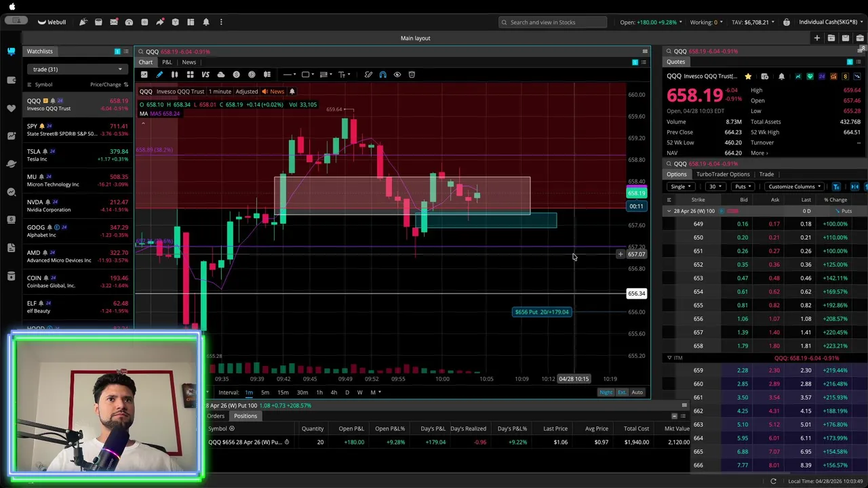Screen dimensions: 868x488
Task: Open the M interval dropdown
Action: pos(375,392)
